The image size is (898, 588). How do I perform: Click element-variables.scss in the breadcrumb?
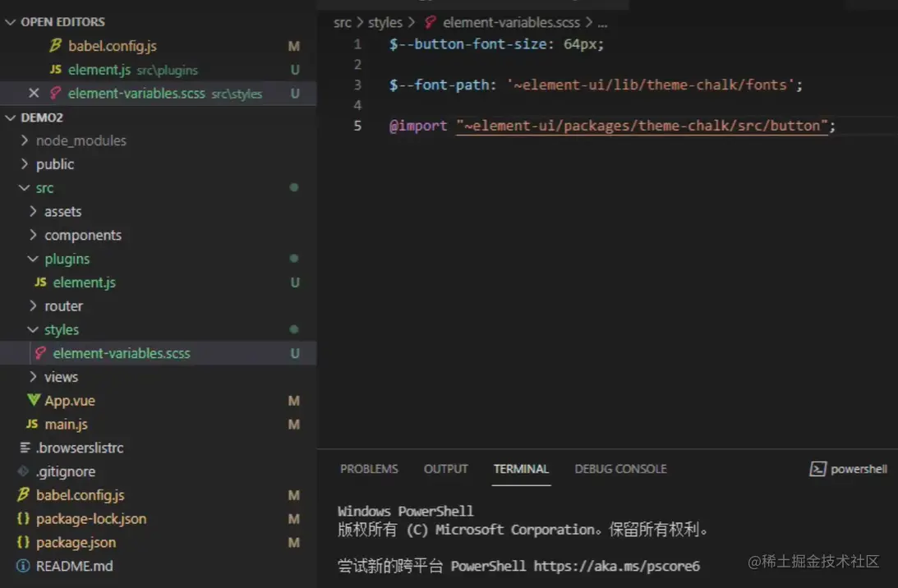tap(511, 22)
